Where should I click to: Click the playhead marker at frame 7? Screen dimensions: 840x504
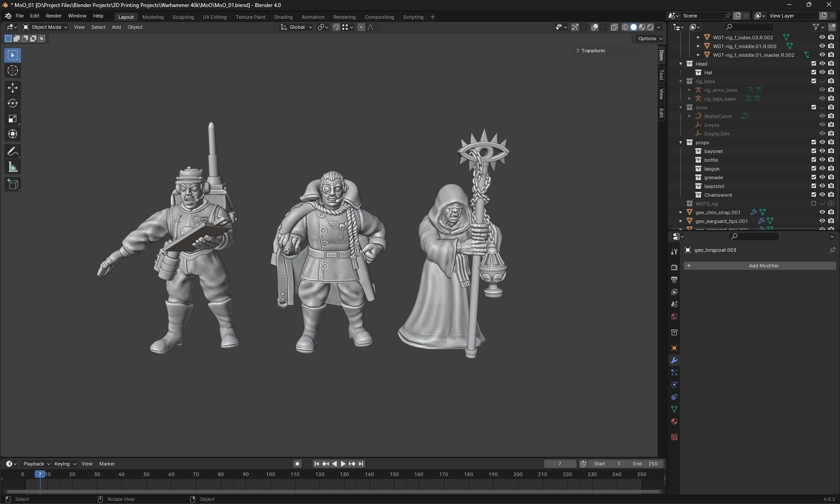click(x=40, y=474)
